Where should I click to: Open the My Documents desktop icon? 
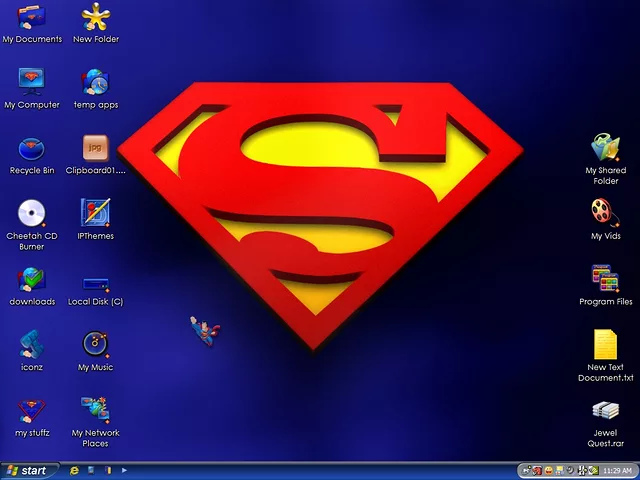pos(31,17)
